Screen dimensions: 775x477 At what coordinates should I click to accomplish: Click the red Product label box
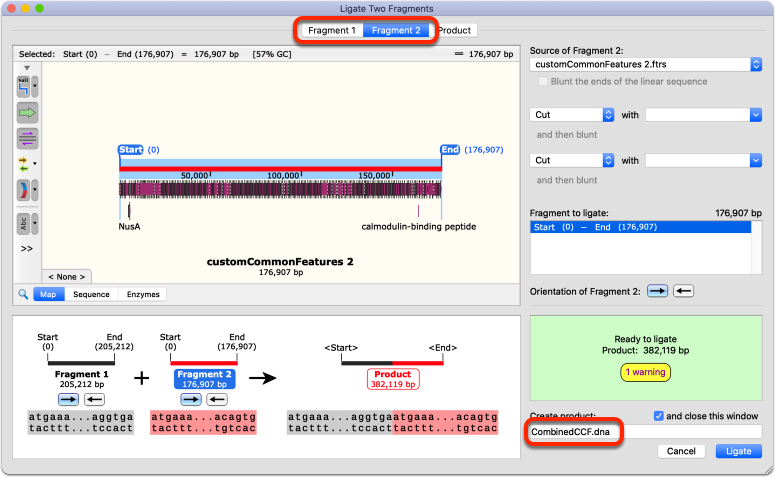[393, 379]
